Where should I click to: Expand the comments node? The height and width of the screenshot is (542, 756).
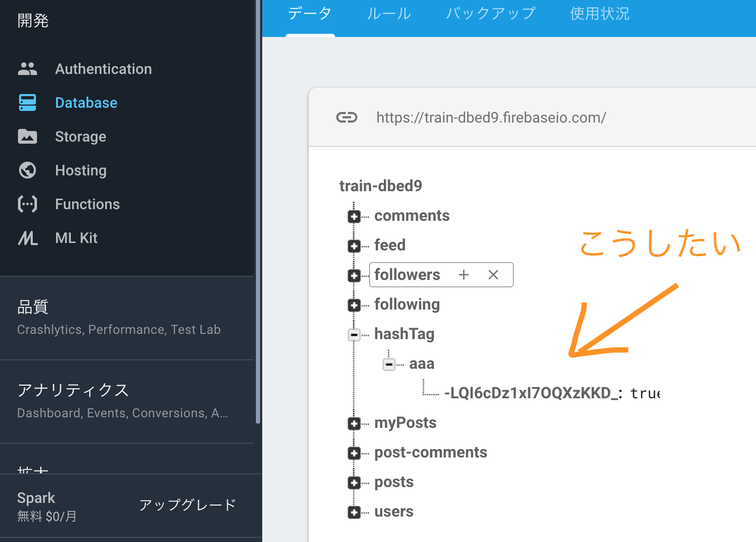point(354,216)
